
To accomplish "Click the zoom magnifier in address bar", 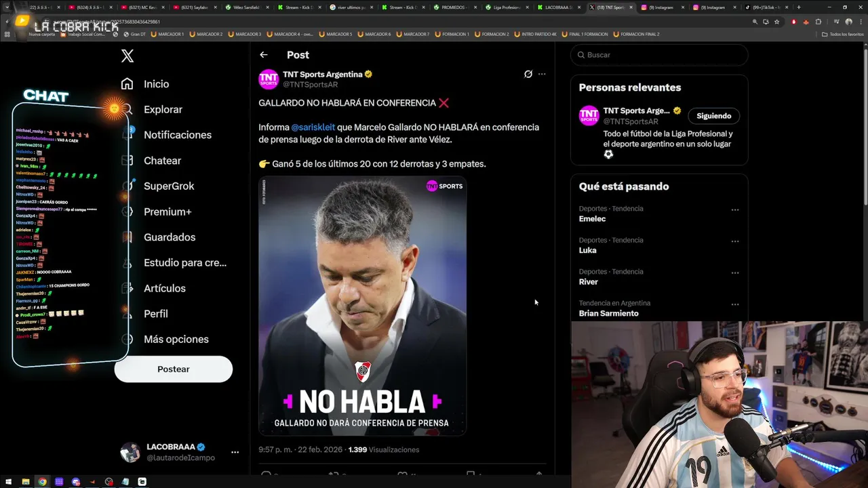I will tap(755, 22).
